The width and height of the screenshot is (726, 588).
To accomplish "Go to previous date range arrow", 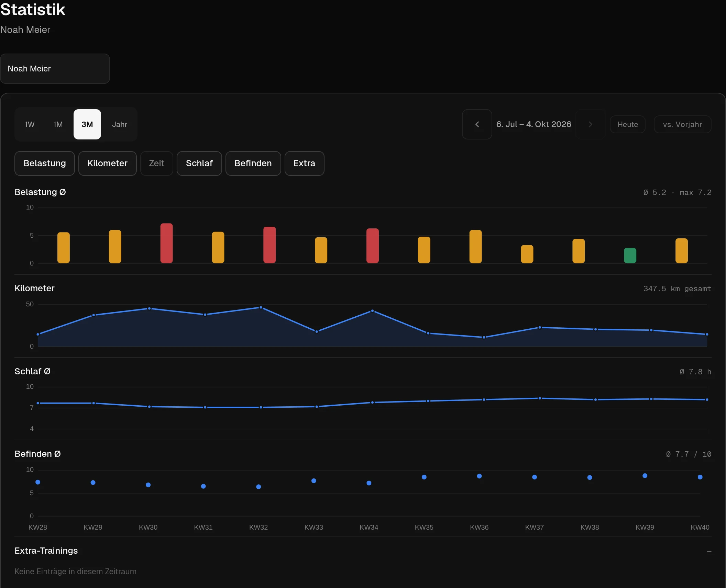I will point(477,124).
